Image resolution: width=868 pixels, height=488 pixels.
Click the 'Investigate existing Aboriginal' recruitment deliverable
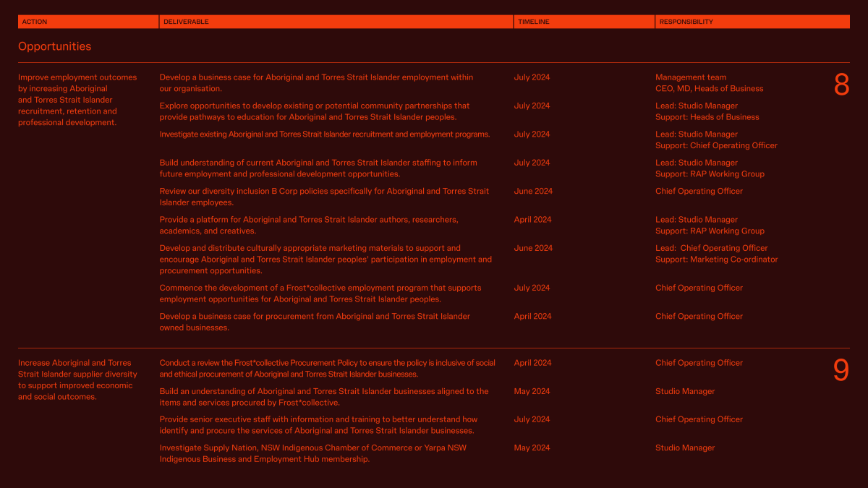[324, 134]
